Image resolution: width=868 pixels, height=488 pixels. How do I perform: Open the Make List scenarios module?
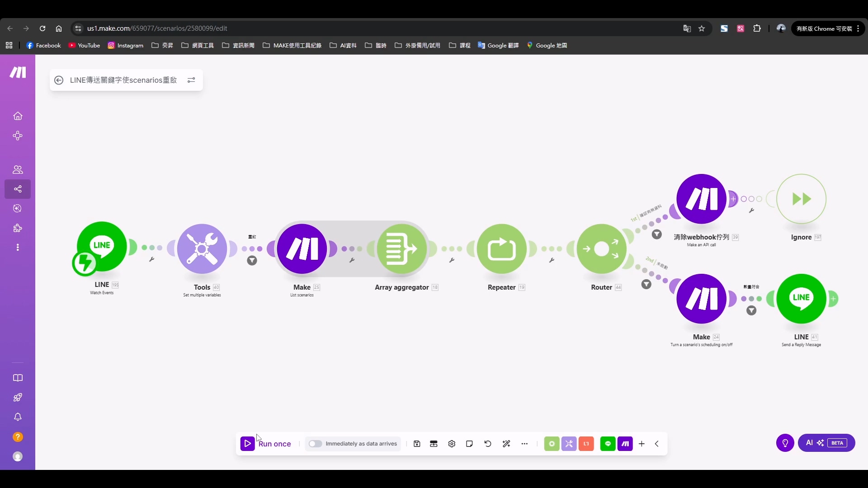coord(302,249)
